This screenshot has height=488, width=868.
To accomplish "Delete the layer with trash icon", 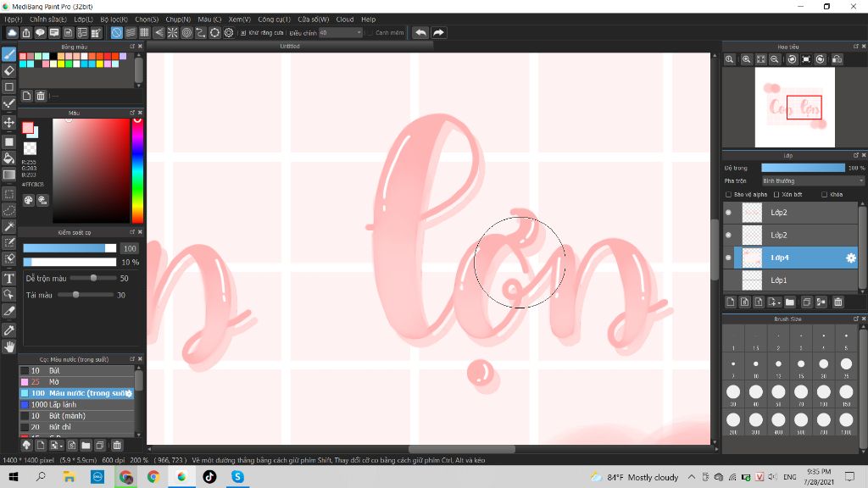I will point(838,302).
